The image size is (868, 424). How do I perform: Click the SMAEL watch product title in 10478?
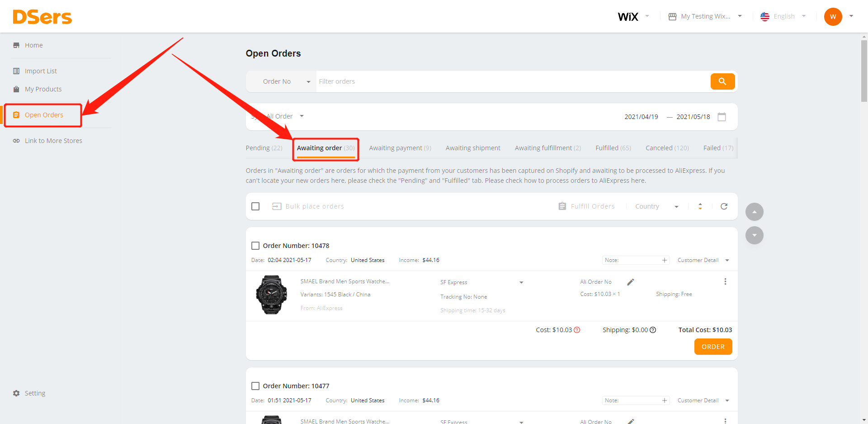tap(345, 281)
